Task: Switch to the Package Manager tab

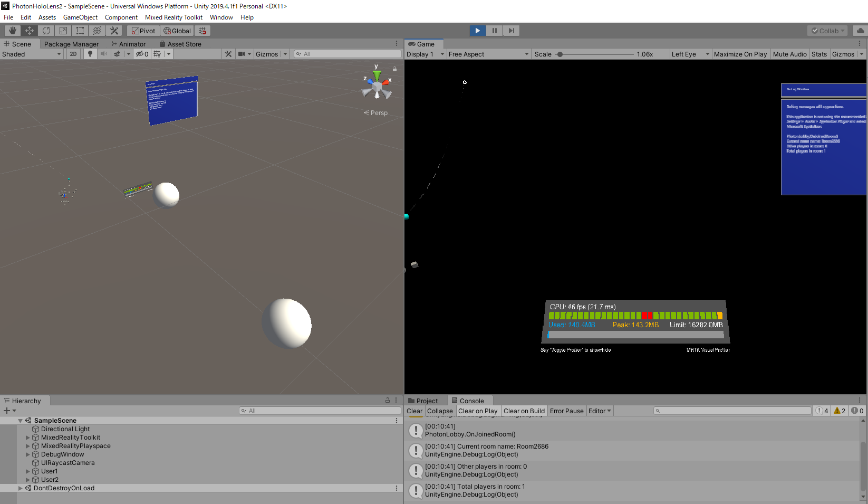Action: [71, 44]
